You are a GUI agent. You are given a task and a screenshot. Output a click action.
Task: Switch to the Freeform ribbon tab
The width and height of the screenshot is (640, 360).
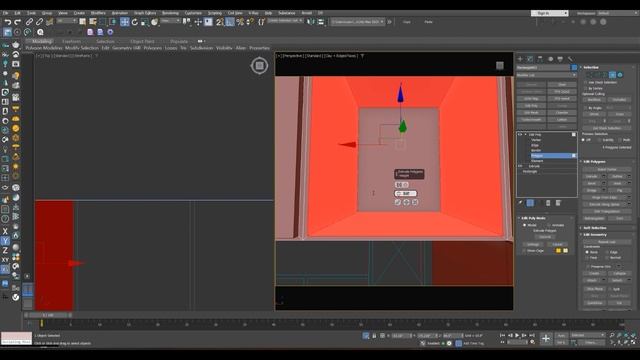(71, 42)
